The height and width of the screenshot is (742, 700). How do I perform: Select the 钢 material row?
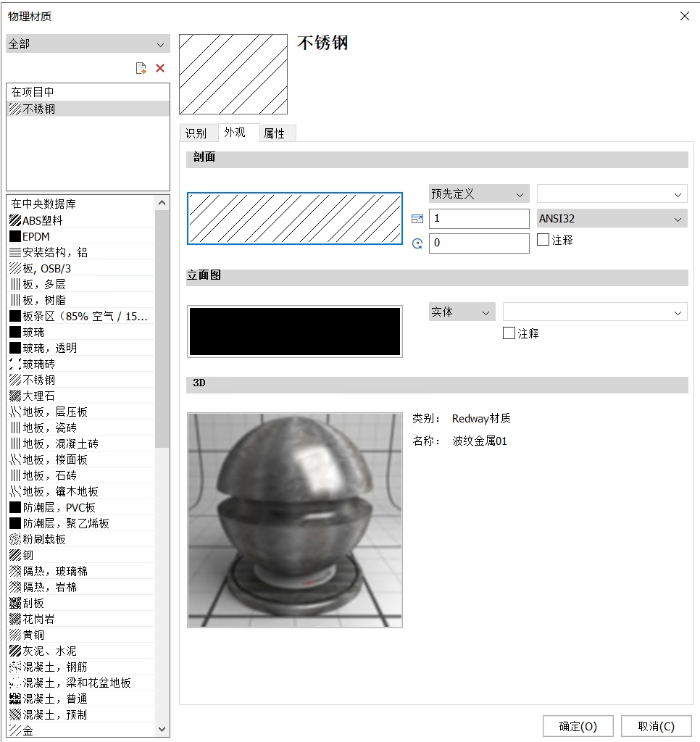click(x=81, y=555)
